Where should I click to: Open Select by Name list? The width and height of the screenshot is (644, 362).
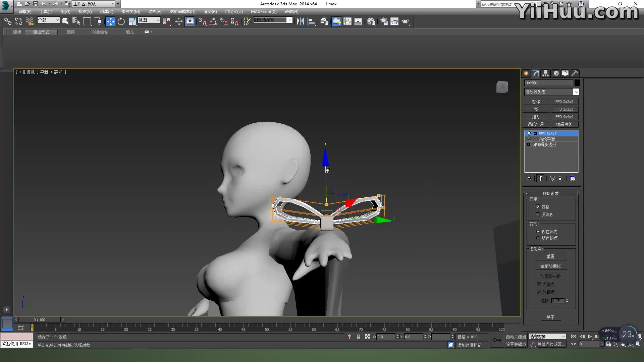[x=76, y=21]
